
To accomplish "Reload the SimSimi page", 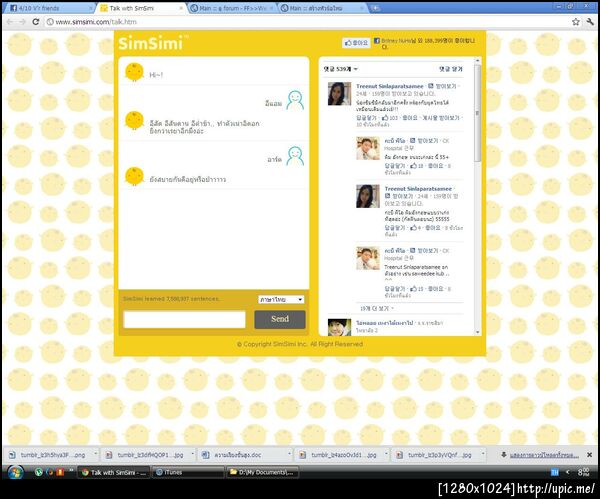I will [36, 22].
